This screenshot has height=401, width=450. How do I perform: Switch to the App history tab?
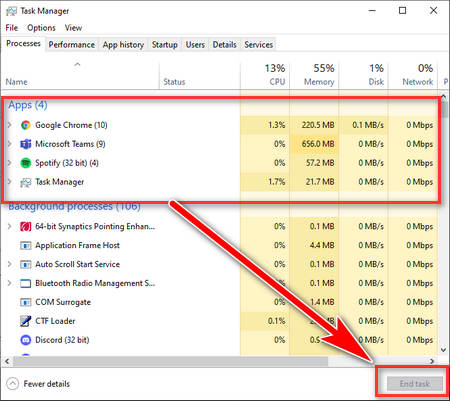point(123,45)
